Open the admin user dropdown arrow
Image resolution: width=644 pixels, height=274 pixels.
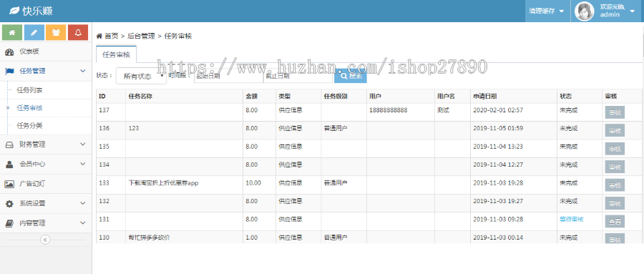[x=632, y=11]
